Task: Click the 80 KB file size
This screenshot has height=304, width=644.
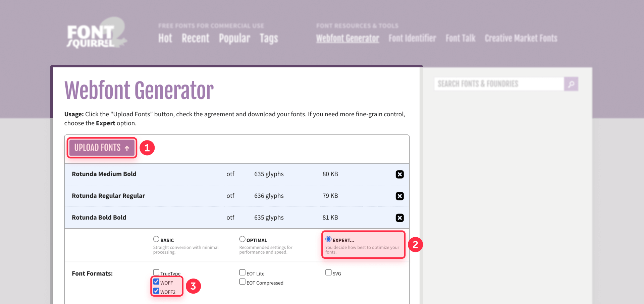Action: point(330,174)
